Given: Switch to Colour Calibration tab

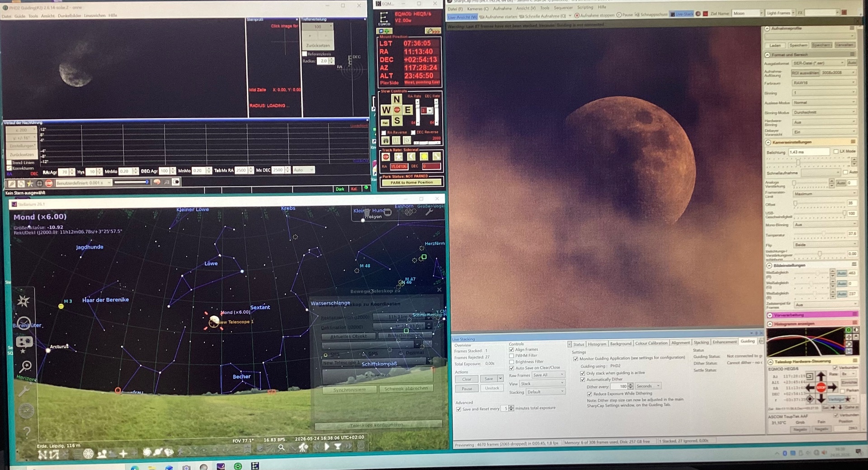Looking at the screenshot, I should (651, 343).
